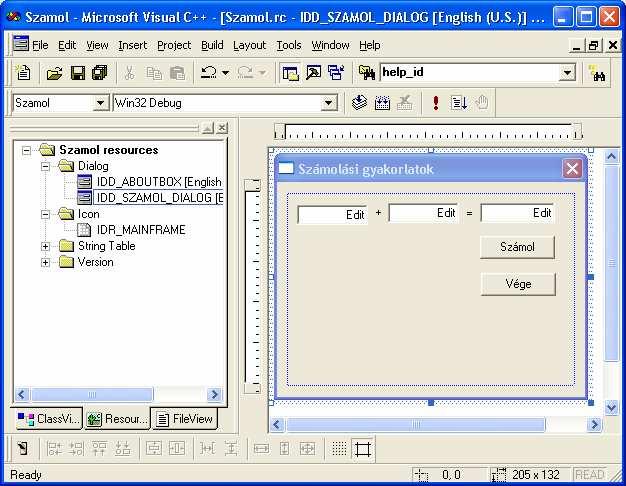Collapse the Szamol resources root node
Screen dimensions: 626x486
[x=26, y=151]
